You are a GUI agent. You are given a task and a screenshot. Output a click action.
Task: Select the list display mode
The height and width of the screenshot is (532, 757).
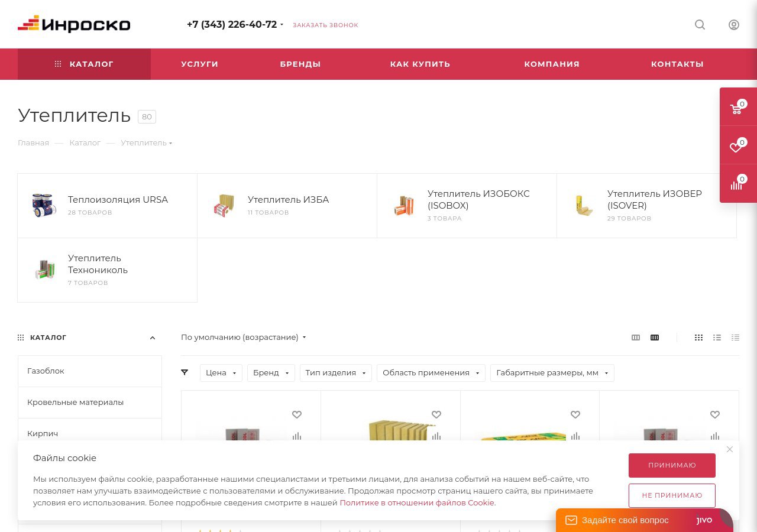point(717,338)
